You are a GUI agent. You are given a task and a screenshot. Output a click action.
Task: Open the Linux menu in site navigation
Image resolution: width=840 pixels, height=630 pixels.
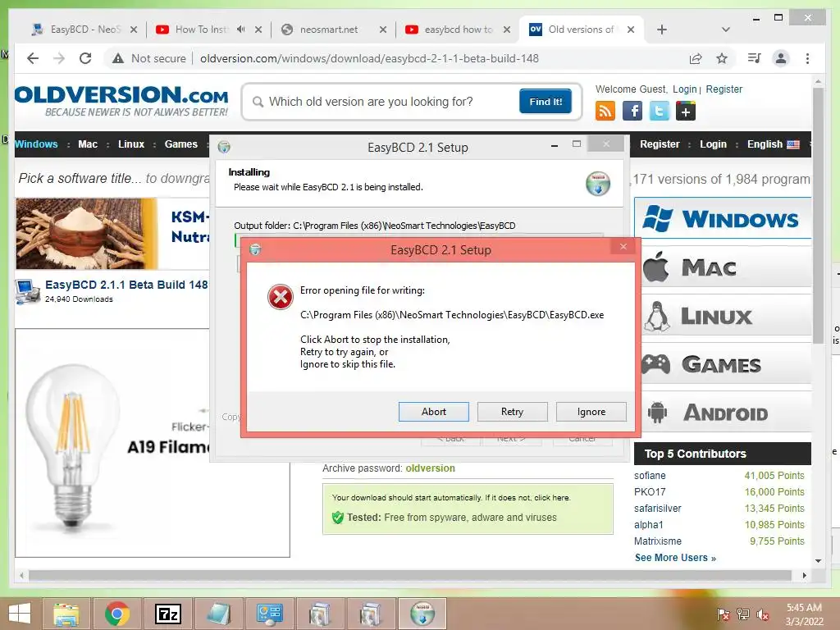pyautogui.click(x=131, y=144)
